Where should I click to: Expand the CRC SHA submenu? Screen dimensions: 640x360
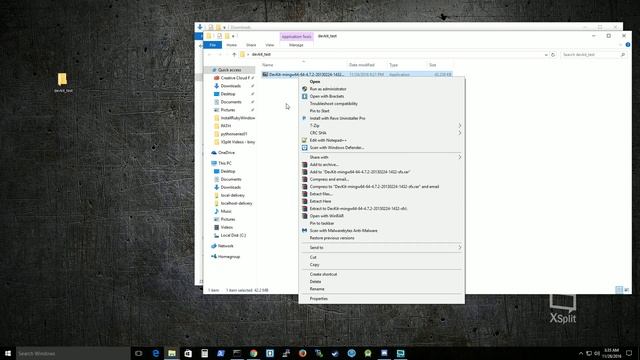pos(382,133)
